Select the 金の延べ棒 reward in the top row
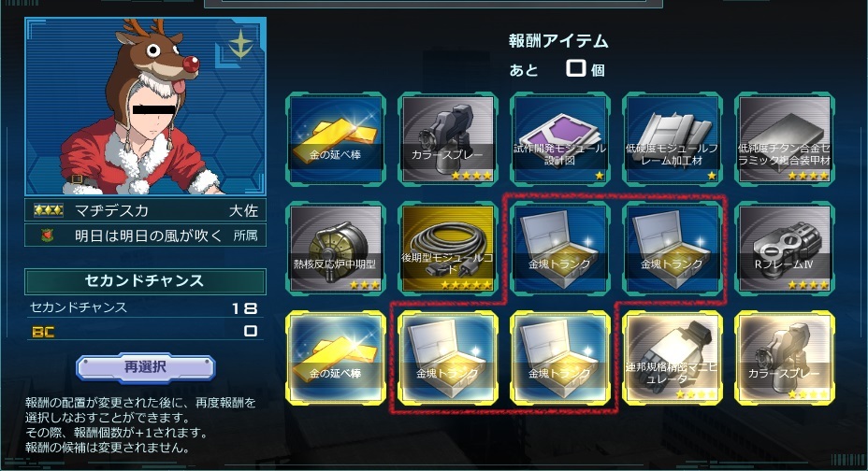This screenshot has width=868, height=471. (x=336, y=139)
